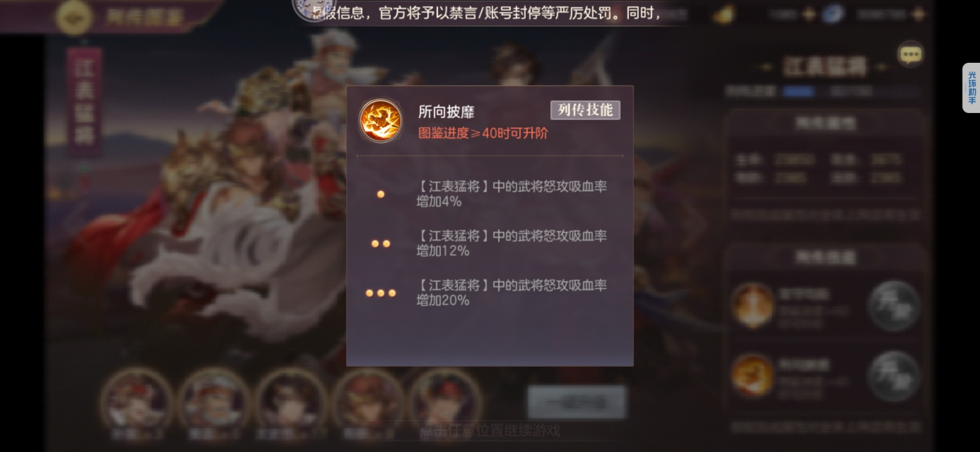Click the blurred button beside hero portraits
980x452 pixels.
576,402
